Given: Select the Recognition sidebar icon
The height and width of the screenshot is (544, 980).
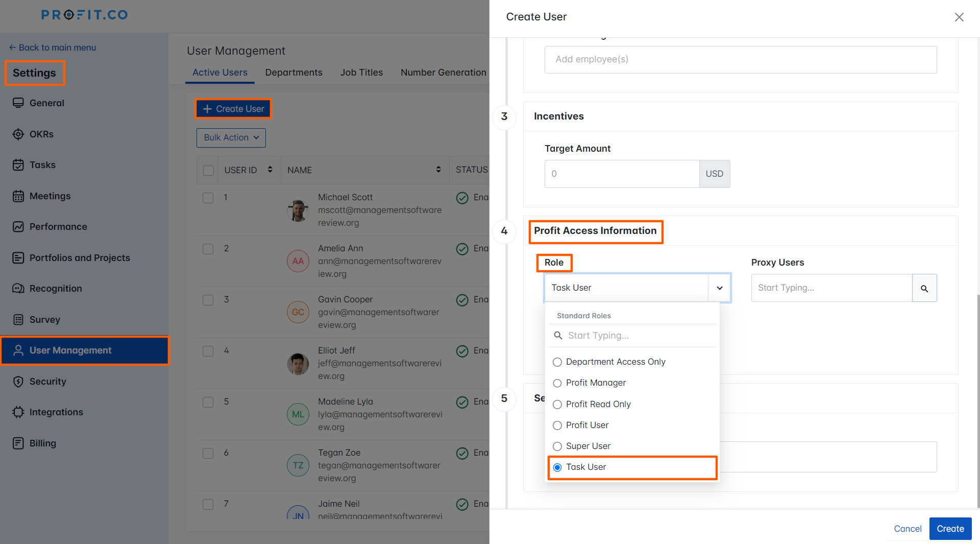Looking at the screenshot, I should pos(18,288).
